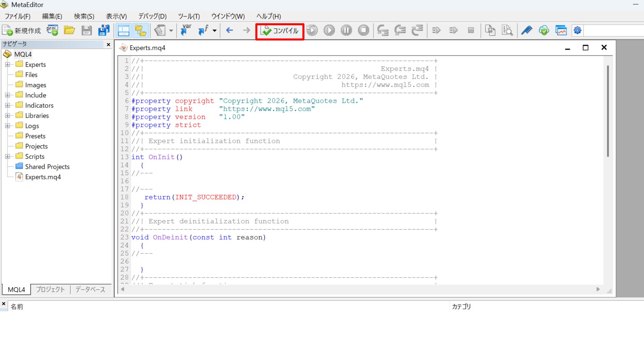This screenshot has height=345, width=644.
Task: Toggle the Toolbox panel icon in the toolbar
Action: tap(141, 31)
